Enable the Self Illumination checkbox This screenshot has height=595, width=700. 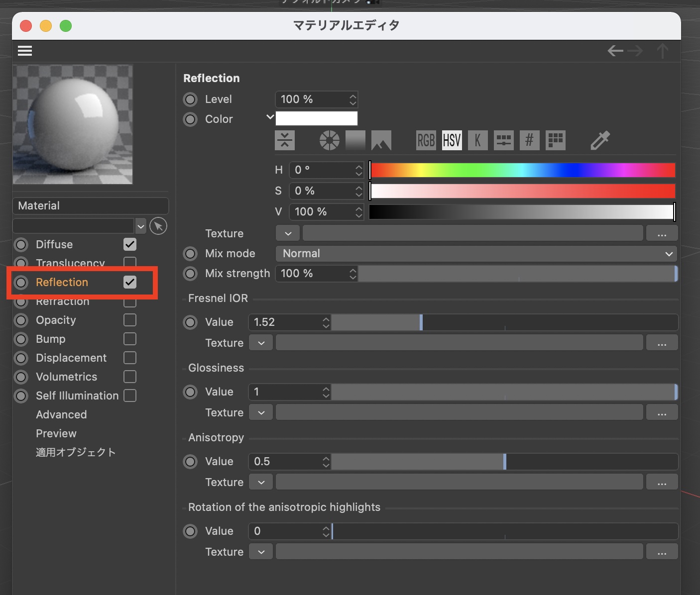point(130,396)
